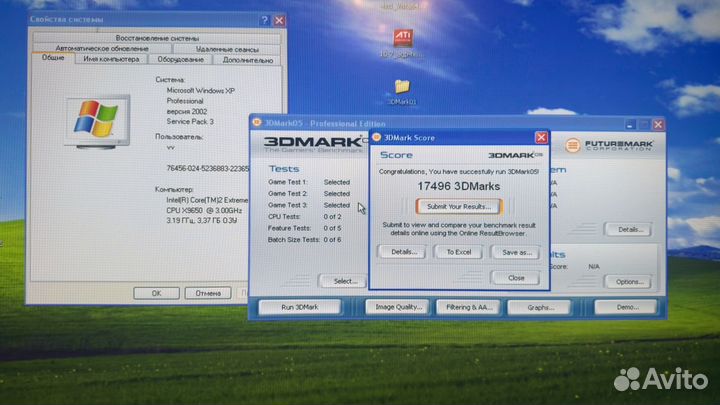Click the Windows XP logo image

coord(97,121)
